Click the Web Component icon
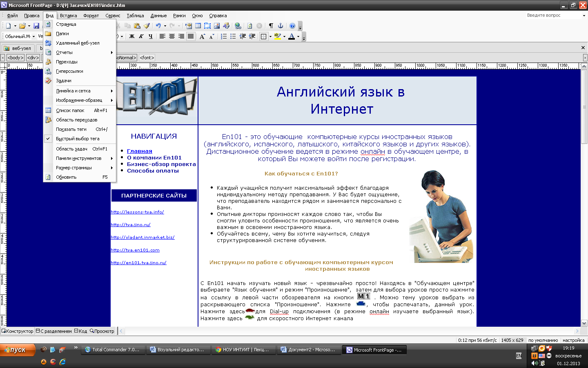 (189, 26)
